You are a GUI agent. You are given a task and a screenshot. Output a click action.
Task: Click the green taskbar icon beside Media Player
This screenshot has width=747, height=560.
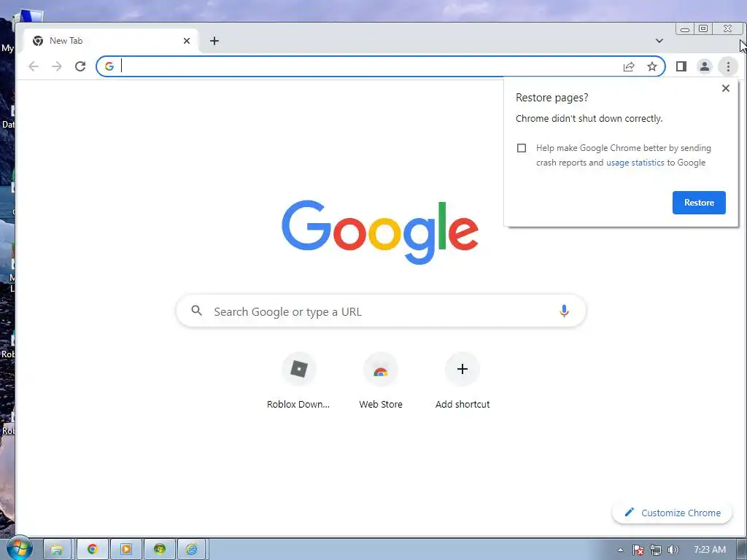pos(160,550)
